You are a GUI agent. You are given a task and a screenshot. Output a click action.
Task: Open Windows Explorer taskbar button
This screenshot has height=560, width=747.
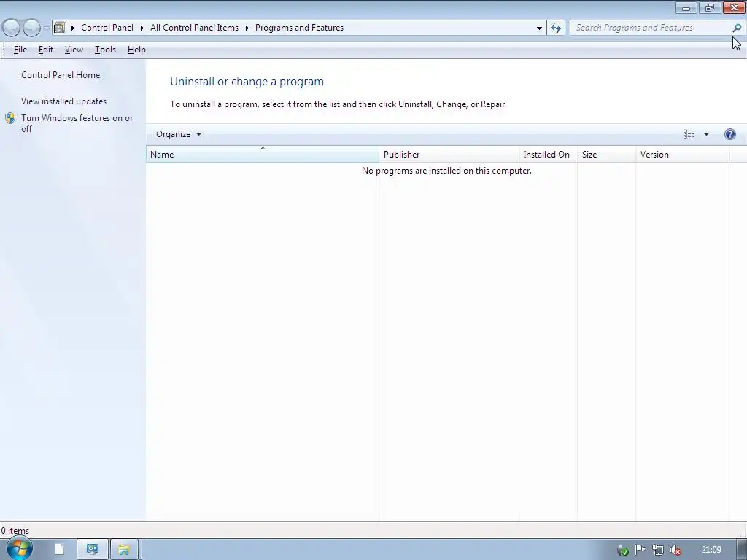tap(124, 550)
